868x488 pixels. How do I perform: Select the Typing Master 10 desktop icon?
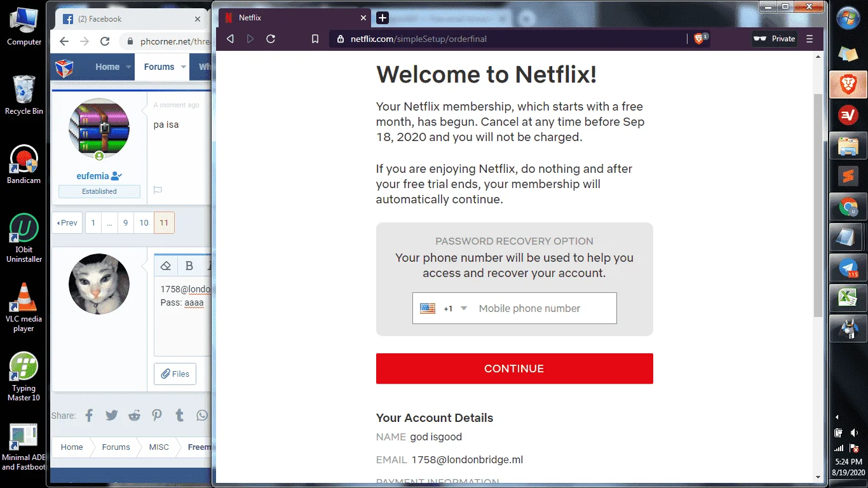click(x=24, y=377)
